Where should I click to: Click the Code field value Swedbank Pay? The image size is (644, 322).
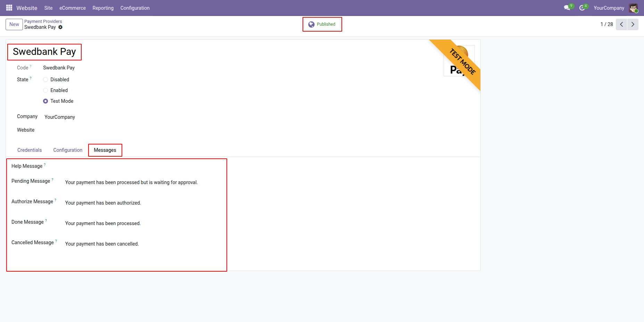(59, 68)
